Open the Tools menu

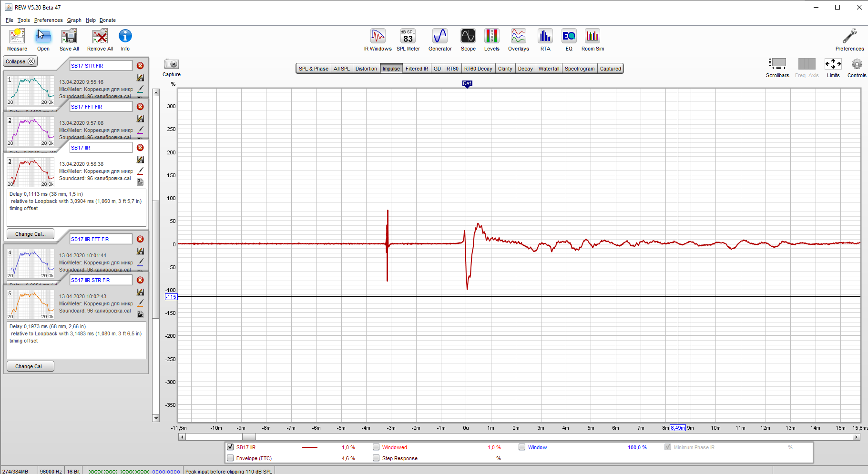click(24, 20)
